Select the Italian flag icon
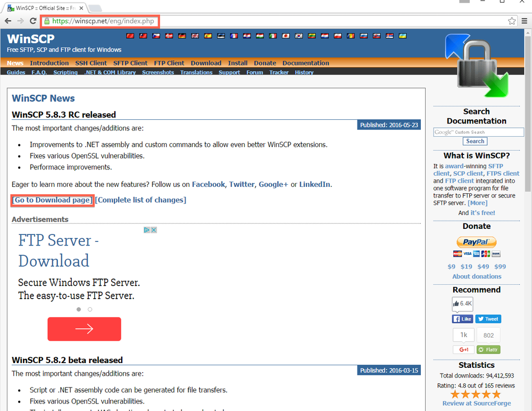Image resolution: width=532 pixels, height=411 pixels. pyautogui.click(x=273, y=36)
